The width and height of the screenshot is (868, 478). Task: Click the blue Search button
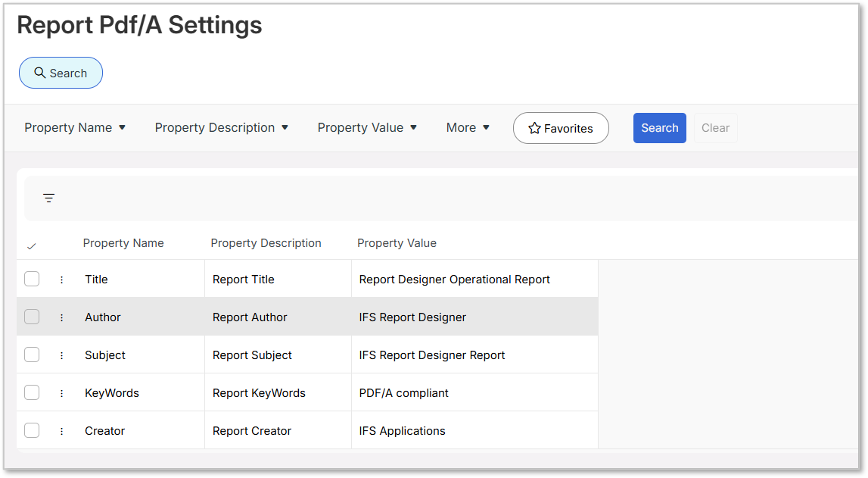[660, 128]
